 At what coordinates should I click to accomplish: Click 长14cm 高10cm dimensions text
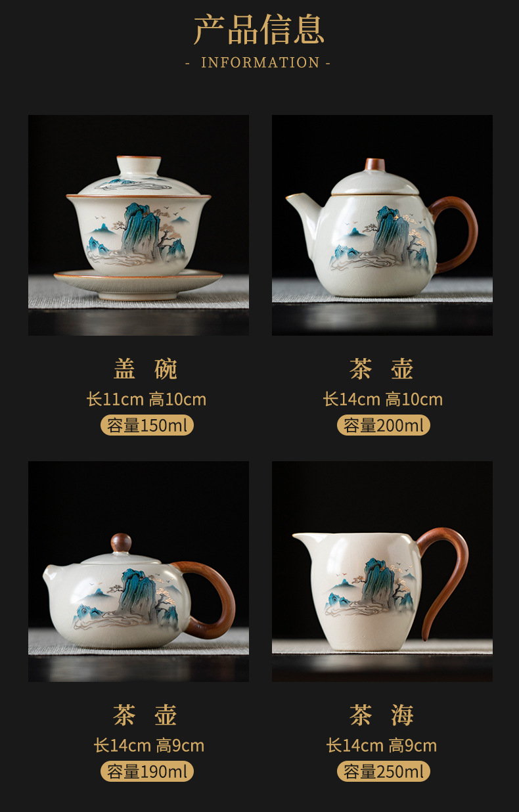pos(383,399)
